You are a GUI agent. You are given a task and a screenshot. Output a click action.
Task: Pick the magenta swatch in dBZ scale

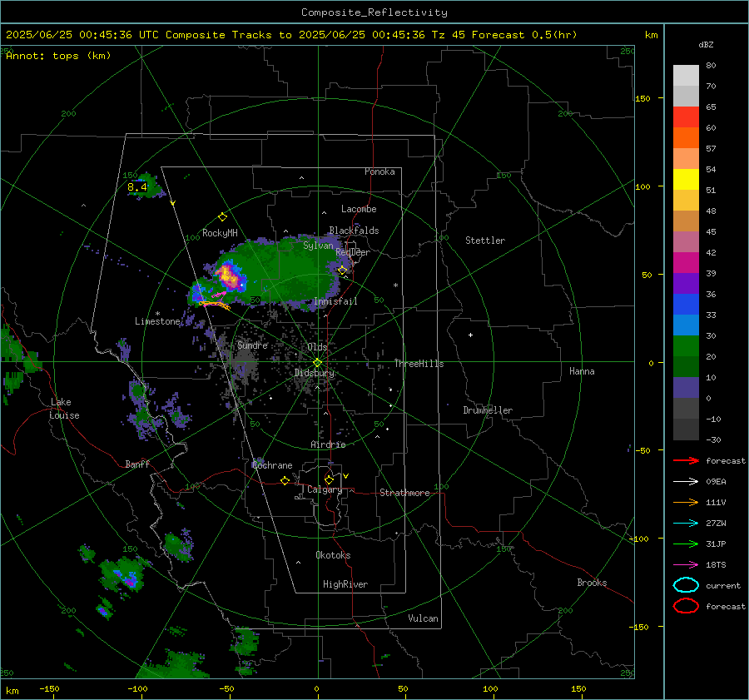[x=686, y=263]
